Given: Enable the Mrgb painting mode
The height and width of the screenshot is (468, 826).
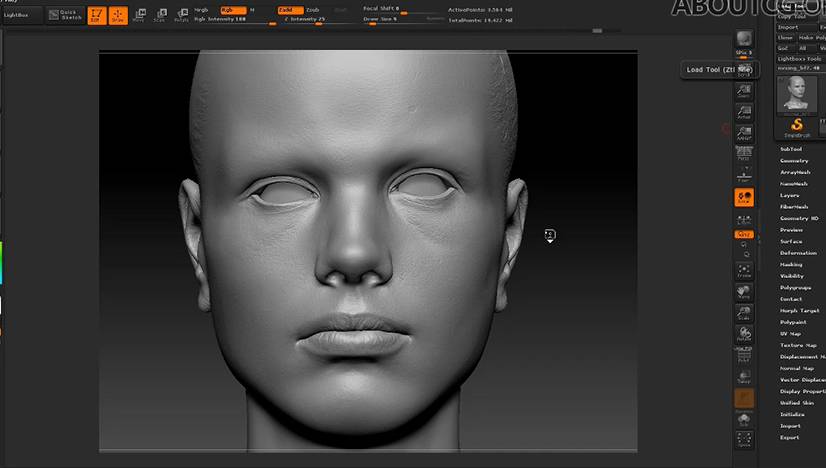Looking at the screenshot, I should tap(202, 10).
